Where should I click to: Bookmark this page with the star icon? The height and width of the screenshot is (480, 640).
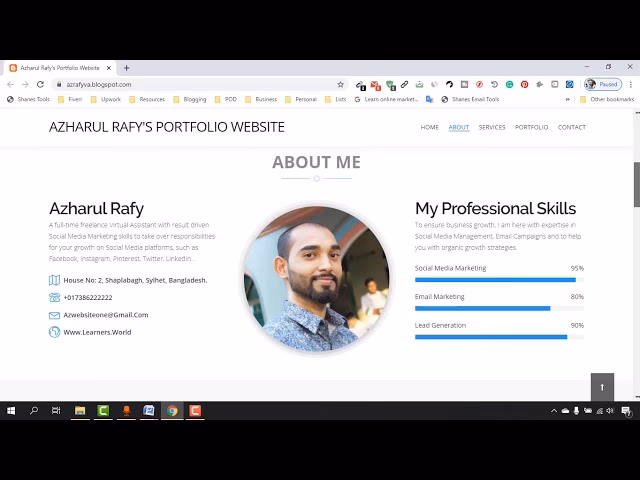[x=340, y=84]
